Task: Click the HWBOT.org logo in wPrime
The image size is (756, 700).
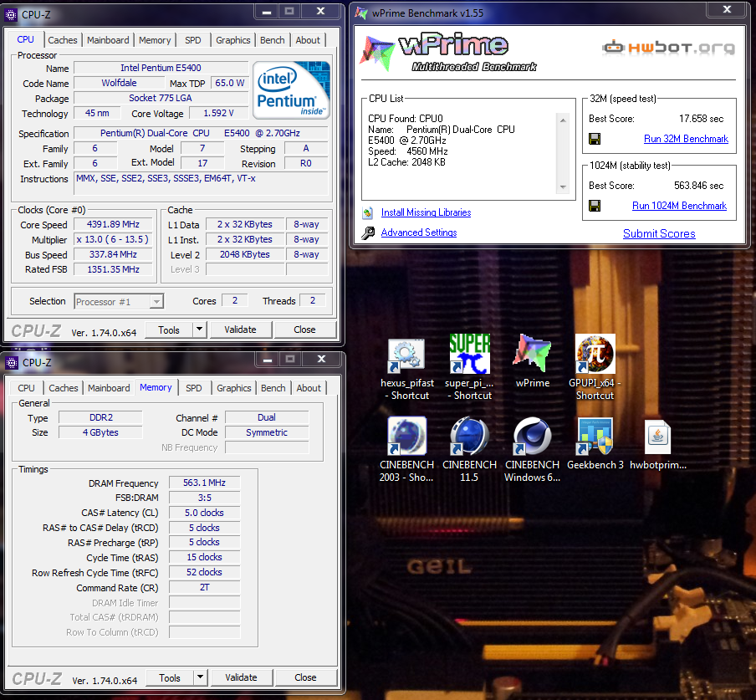Action: pyautogui.click(x=669, y=47)
